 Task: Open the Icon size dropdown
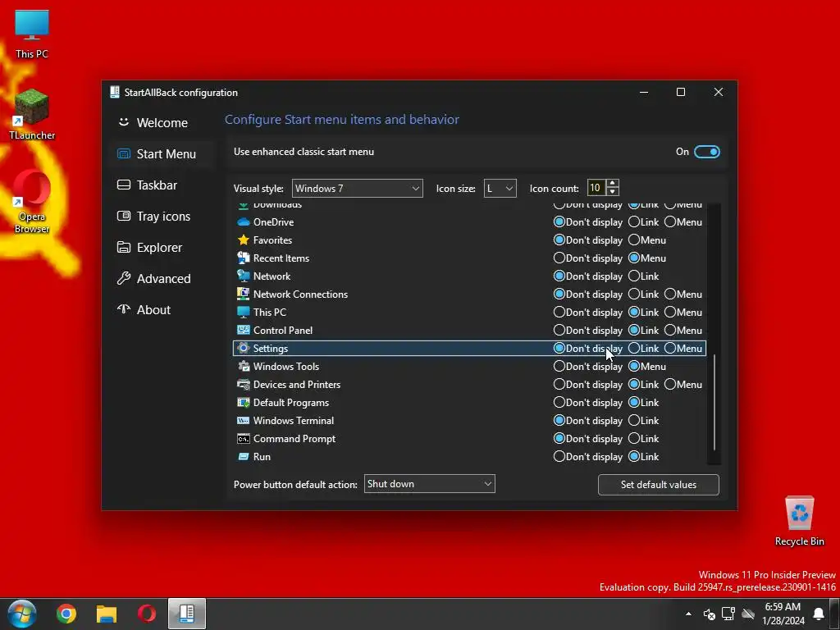(x=500, y=189)
